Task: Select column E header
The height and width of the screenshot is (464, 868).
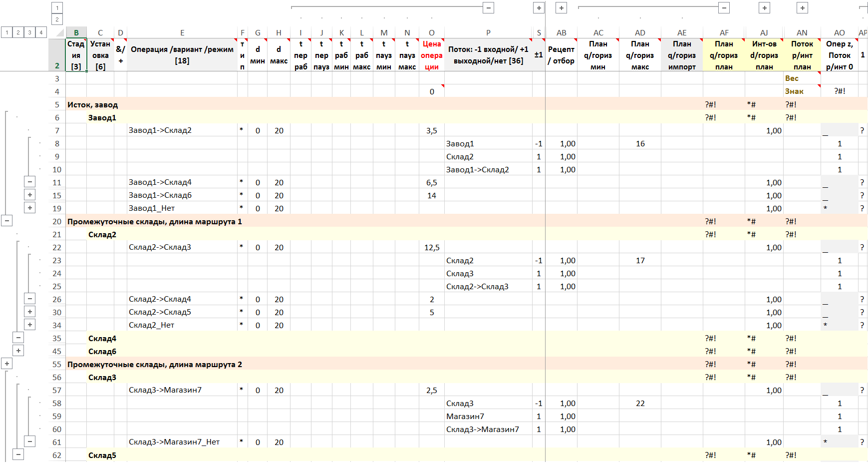Action: pos(182,33)
